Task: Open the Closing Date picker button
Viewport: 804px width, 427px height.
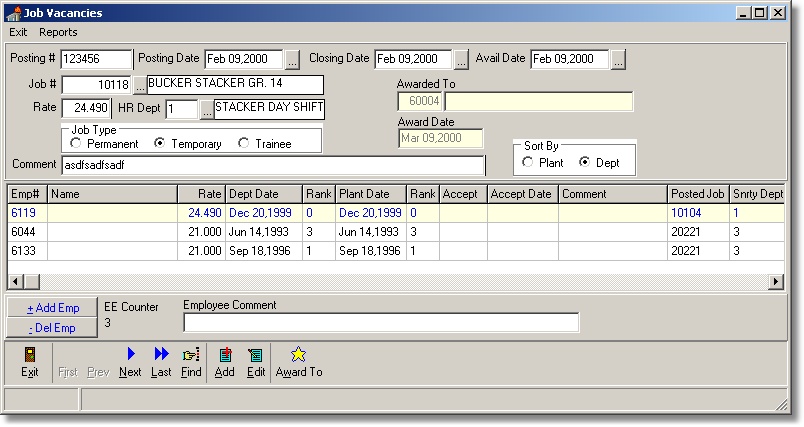Action: coord(461,59)
